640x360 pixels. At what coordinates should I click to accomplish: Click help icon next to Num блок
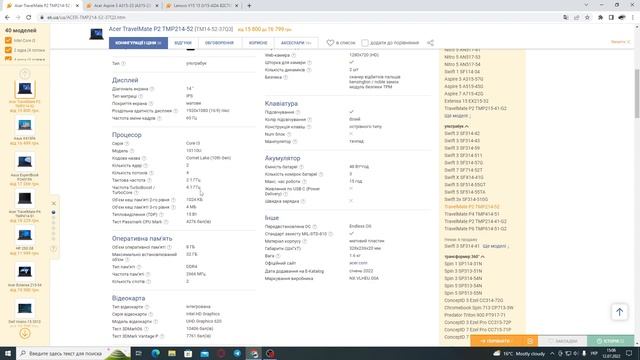click(x=289, y=134)
